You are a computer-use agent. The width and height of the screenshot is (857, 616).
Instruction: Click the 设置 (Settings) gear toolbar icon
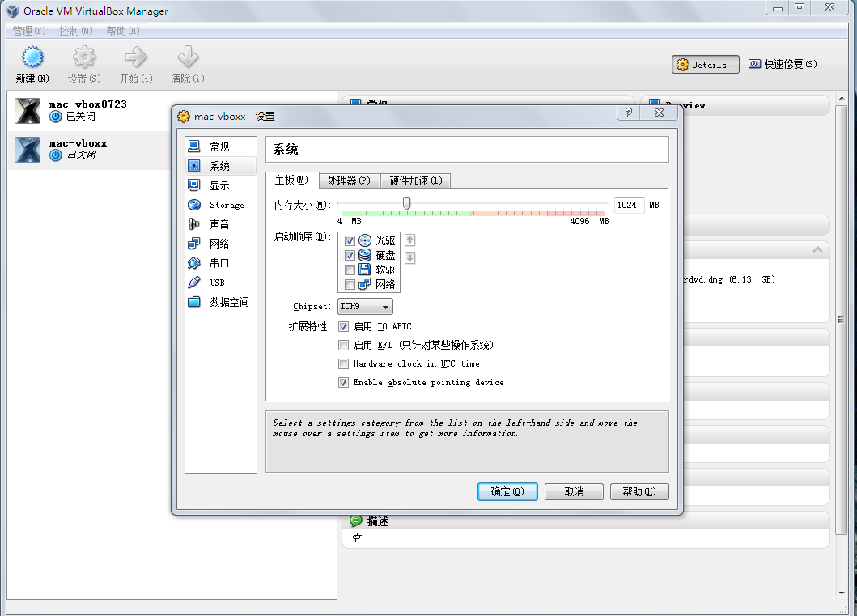coord(84,57)
